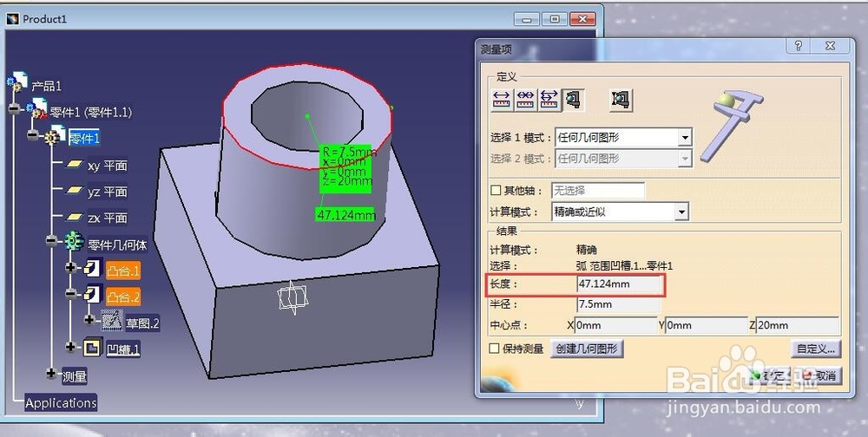Open the 选择 2 模式 dropdown
Image resolution: width=868 pixels, height=437 pixels.
pyautogui.click(x=686, y=159)
